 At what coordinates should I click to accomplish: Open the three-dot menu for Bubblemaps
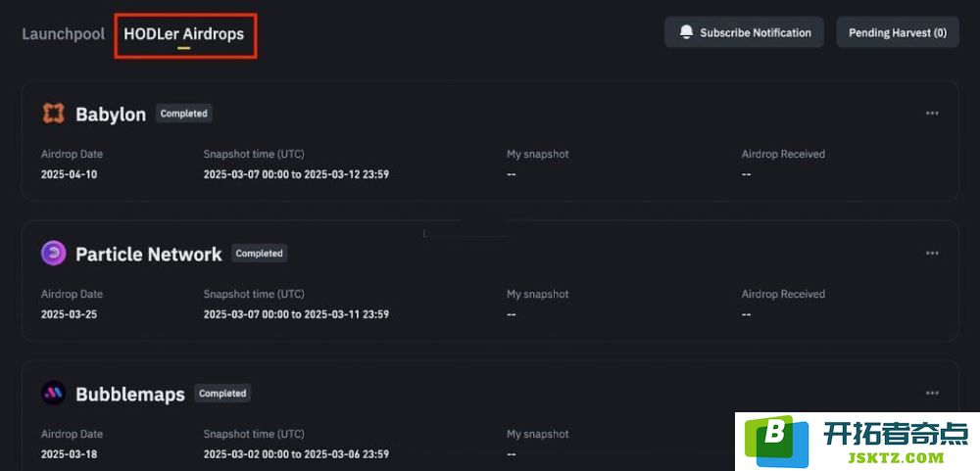[x=932, y=393]
